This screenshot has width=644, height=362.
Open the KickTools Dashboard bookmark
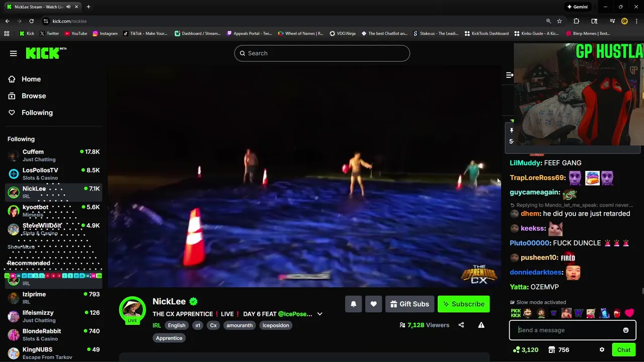[487, 34]
